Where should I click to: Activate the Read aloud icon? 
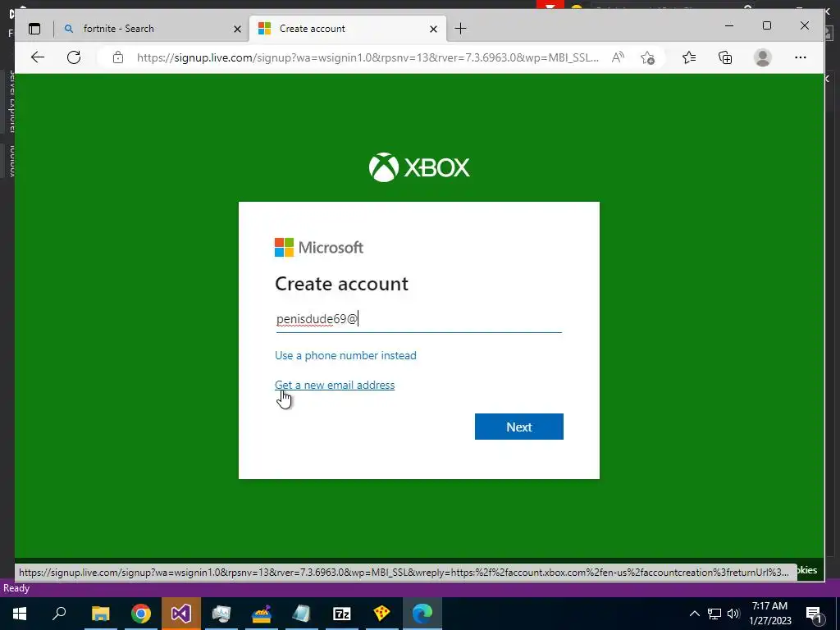[x=618, y=57]
